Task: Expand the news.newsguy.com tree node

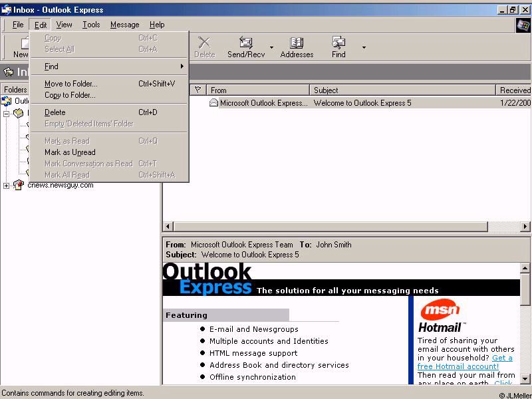Action: point(7,186)
